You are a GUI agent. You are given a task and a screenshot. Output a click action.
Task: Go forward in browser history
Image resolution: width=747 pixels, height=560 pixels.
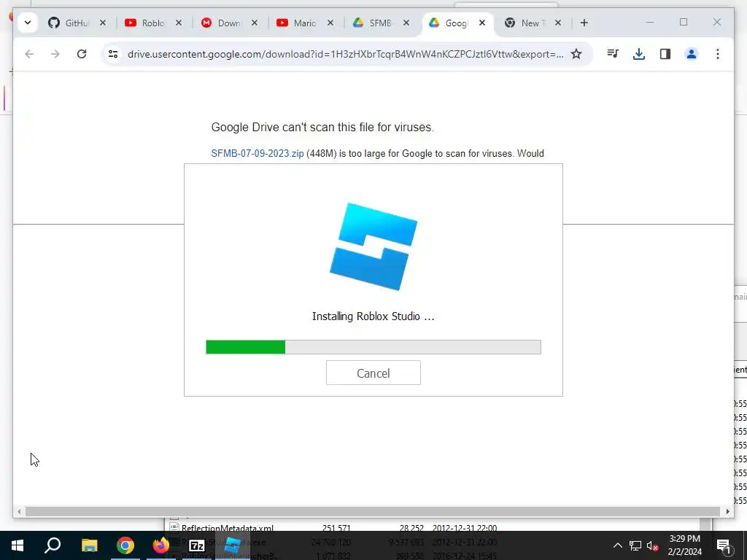click(x=55, y=54)
